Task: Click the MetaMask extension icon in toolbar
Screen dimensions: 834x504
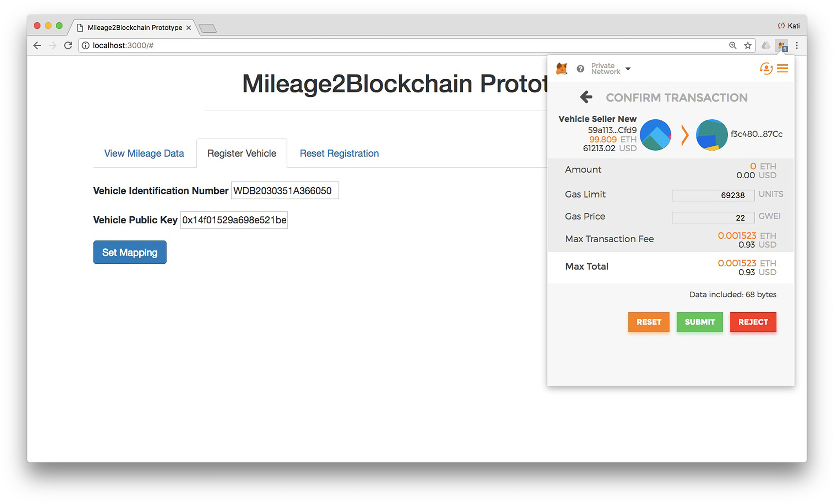Action: pos(782,46)
